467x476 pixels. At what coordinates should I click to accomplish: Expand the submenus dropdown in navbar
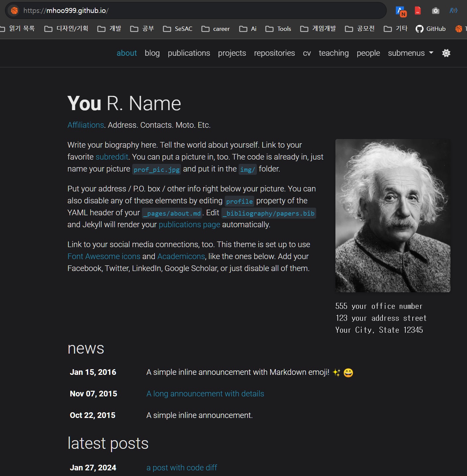[x=410, y=53]
